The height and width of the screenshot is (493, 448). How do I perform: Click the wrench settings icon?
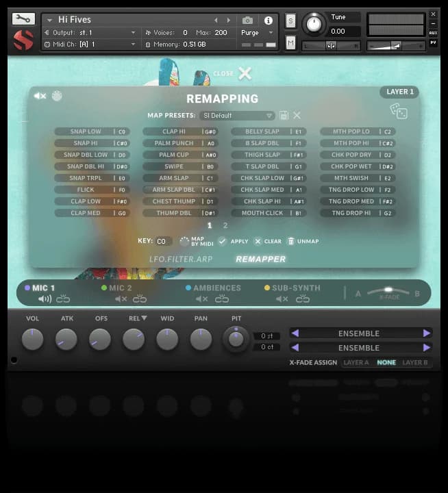pos(23,19)
